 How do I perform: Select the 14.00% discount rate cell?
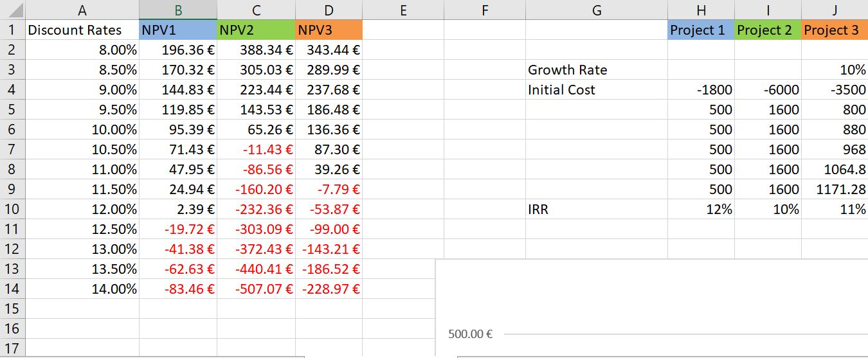82,289
